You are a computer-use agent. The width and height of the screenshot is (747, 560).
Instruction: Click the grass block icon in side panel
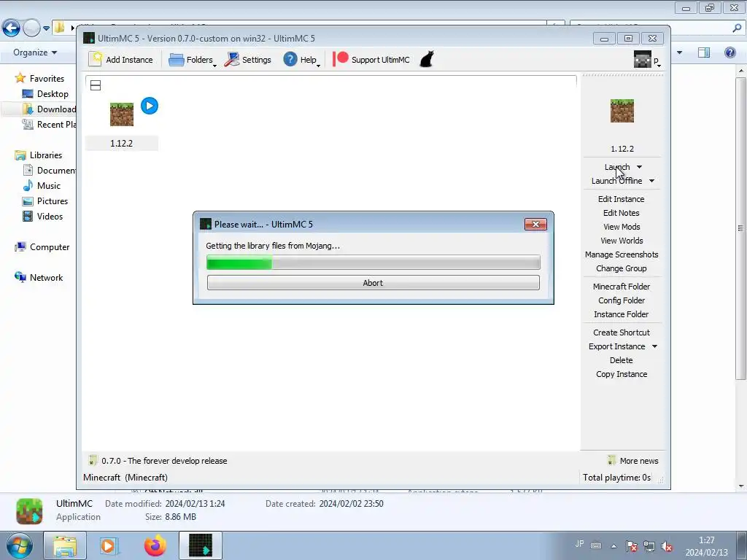(x=622, y=111)
